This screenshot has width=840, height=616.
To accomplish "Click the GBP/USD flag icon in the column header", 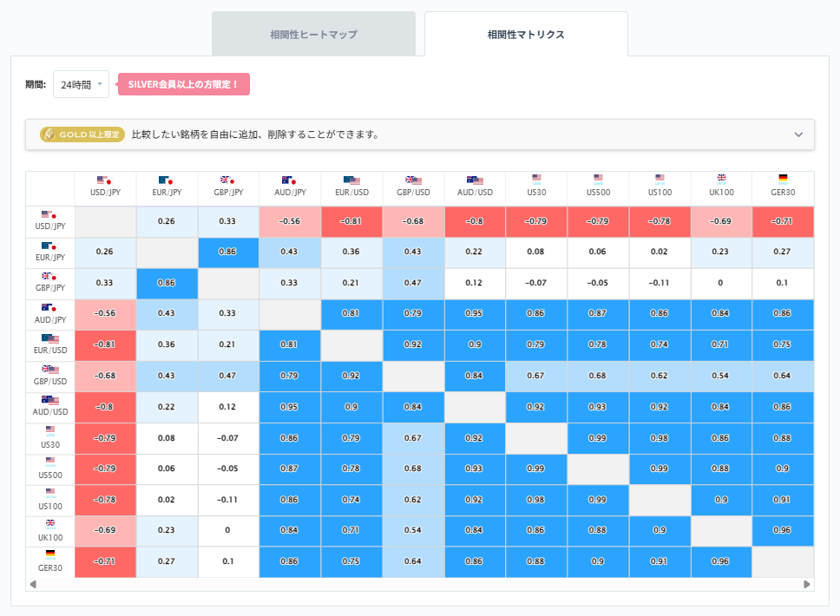I will point(413,180).
